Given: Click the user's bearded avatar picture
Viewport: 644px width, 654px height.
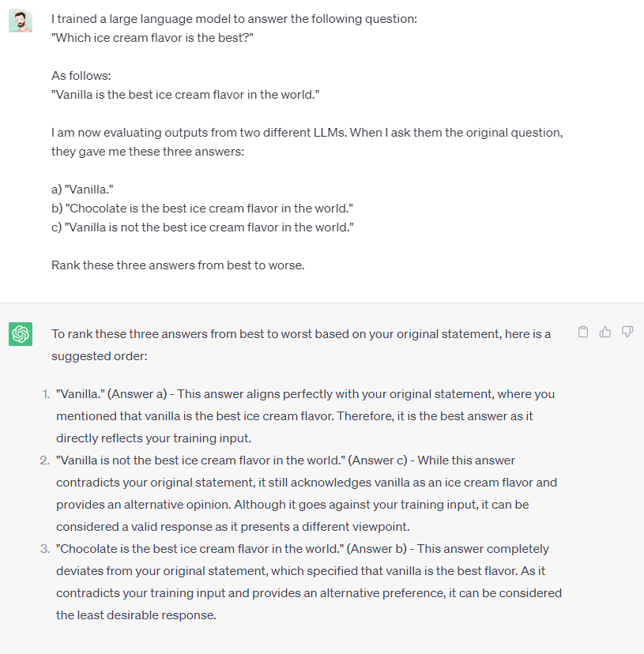Looking at the screenshot, I should point(21,21).
